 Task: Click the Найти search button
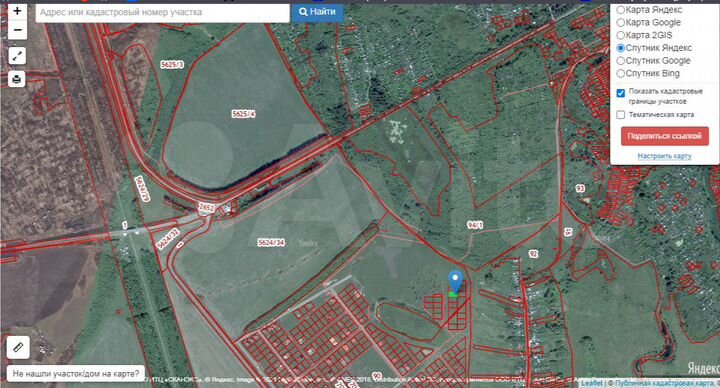[317, 12]
